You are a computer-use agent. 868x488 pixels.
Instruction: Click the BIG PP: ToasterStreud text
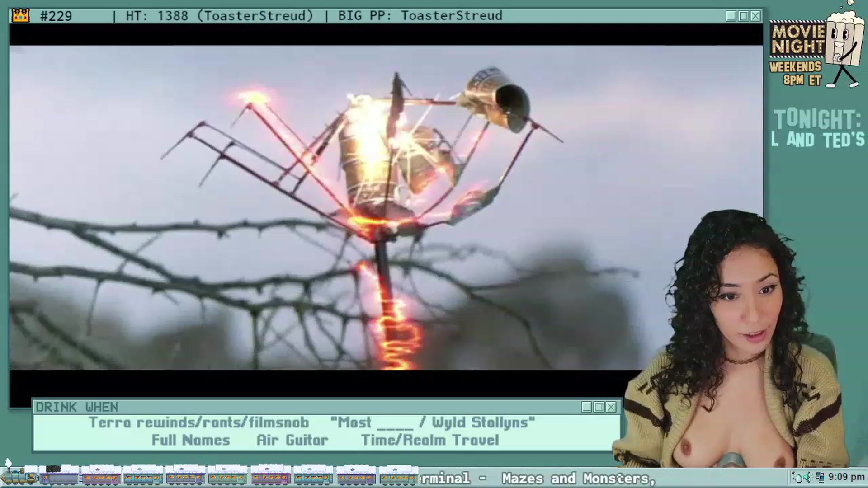pyautogui.click(x=420, y=16)
